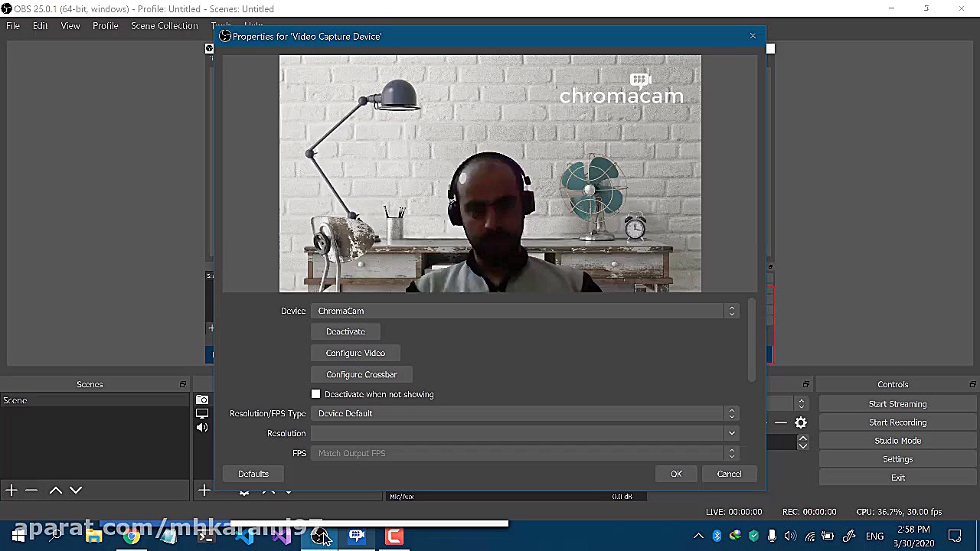Click Configure Video button
This screenshot has height=551, width=980.
coord(355,353)
